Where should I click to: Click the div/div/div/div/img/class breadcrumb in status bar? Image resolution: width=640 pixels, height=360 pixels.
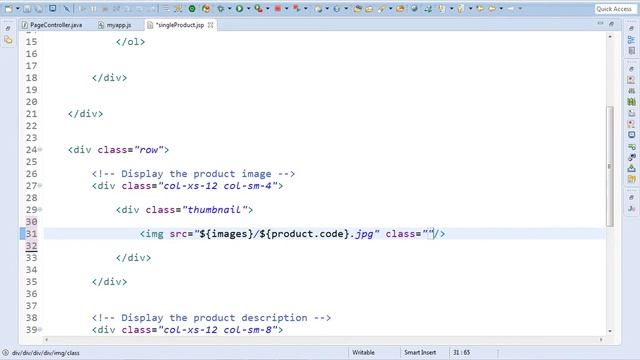pos(46,353)
